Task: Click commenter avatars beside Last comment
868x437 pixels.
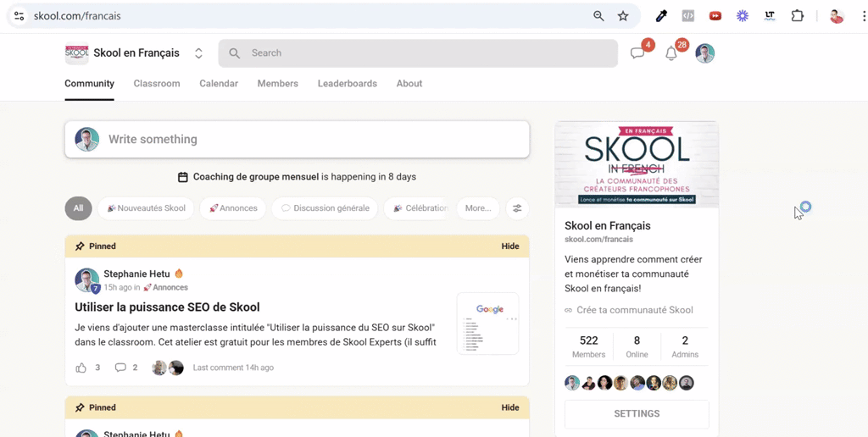Action: (x=168, y=368)
